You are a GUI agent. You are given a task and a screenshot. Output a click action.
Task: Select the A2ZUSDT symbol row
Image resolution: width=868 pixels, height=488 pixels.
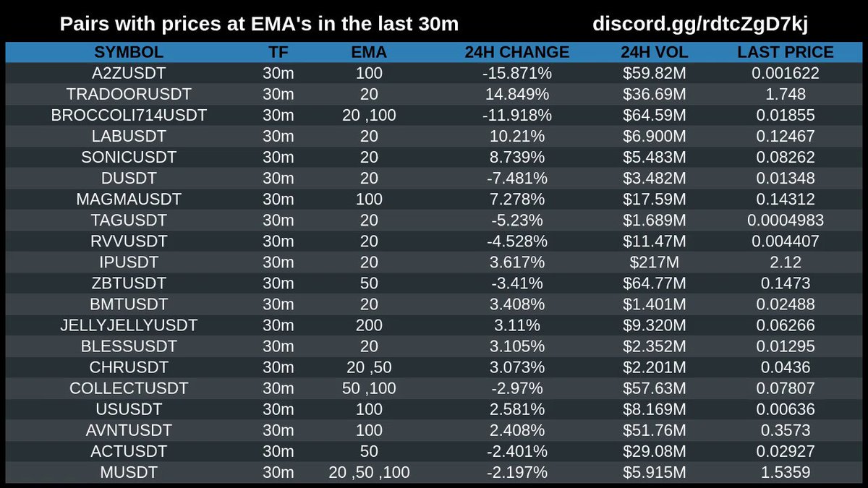[x=129, y=73]
